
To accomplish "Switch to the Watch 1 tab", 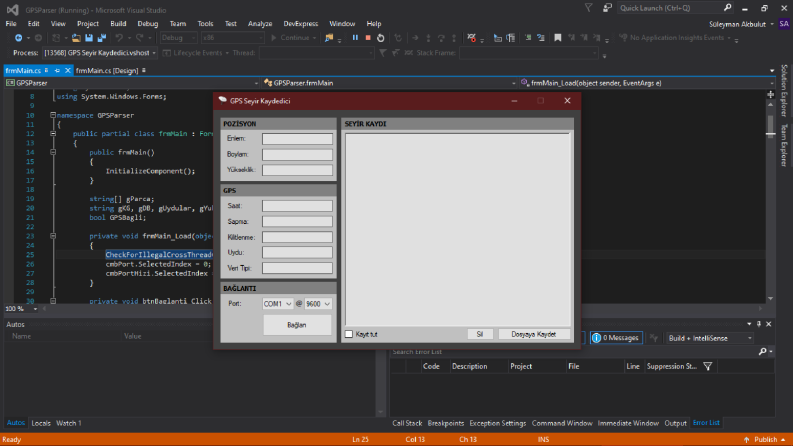I will point(69,423).
